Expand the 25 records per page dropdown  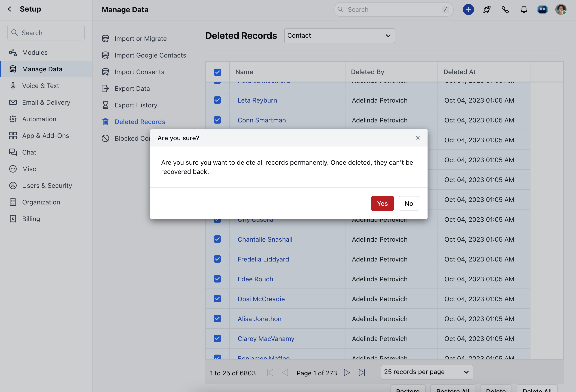coord(426,372)
